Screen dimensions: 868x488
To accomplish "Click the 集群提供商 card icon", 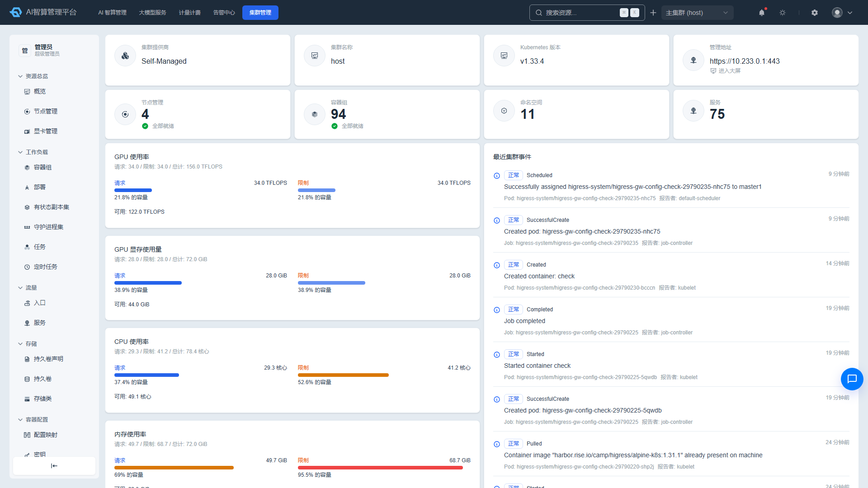I will pos(125,56).
